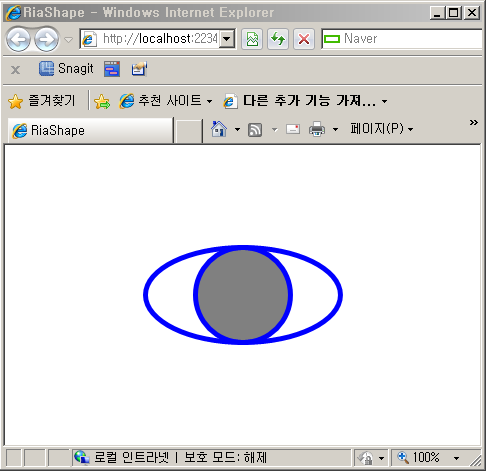
Task: Click the add to favorites bar star icon
Action: [102, 101]
